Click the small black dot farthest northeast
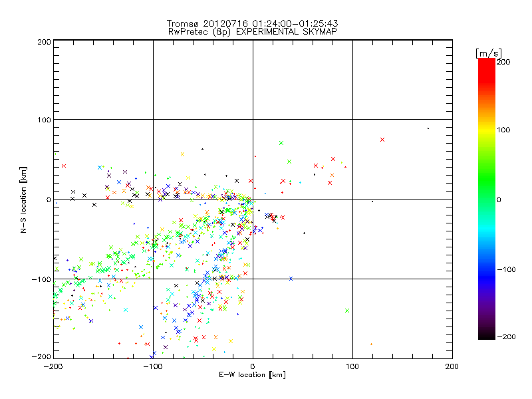The width and height of the screenshot is (532, 399). (428, 128)
